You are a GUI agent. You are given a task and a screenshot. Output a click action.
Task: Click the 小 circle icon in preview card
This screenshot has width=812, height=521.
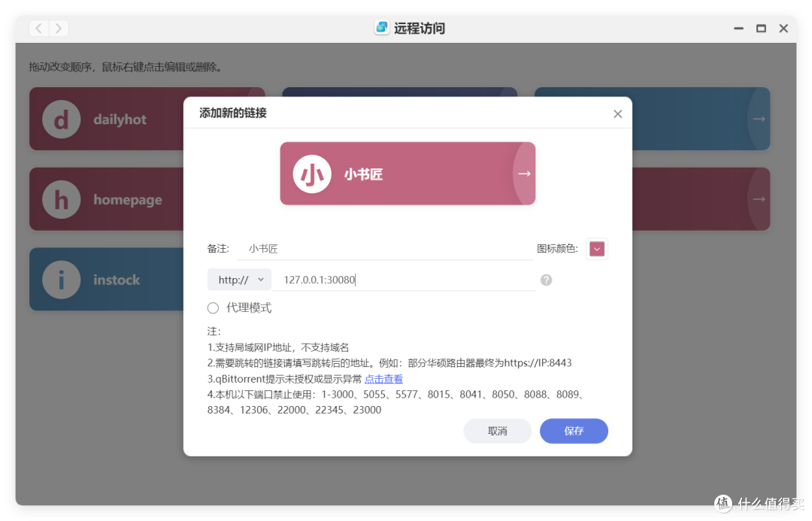[x=312, y=174]
